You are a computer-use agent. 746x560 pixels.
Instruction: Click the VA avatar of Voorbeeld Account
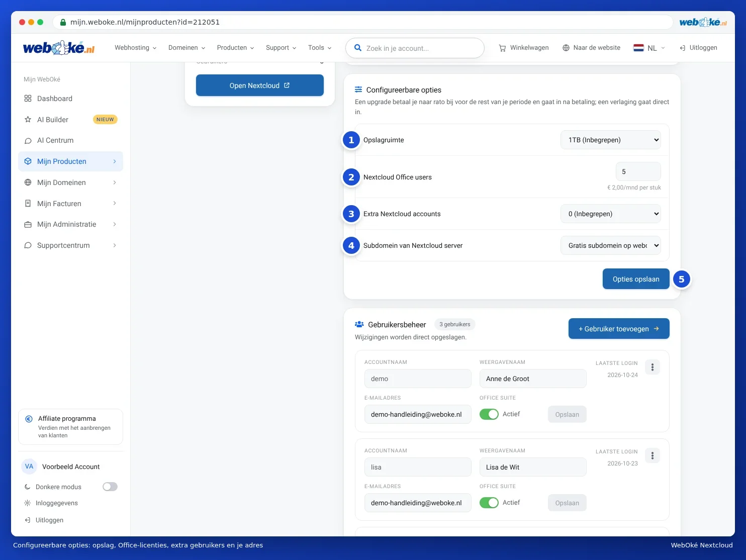coord(29,466)
